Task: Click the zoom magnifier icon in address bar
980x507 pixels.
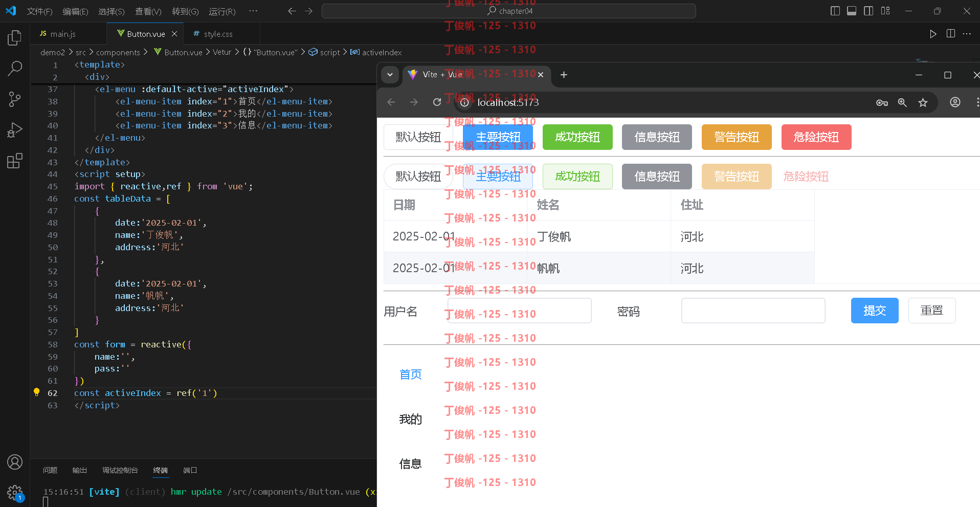Action: (902, 102)
